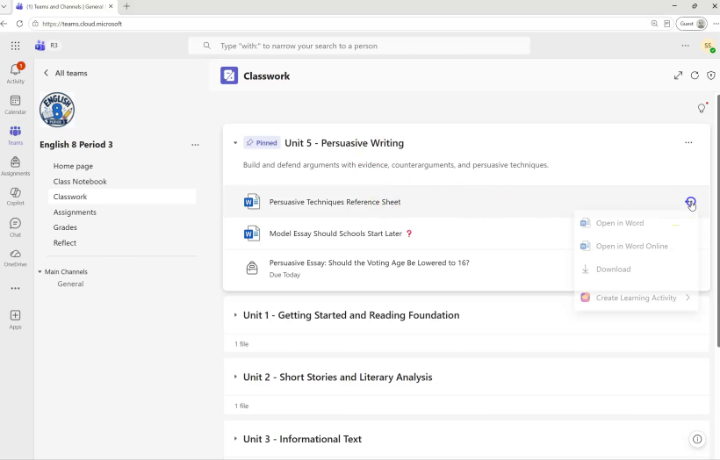Open the Chat icon in sidebar

(15, 227)
